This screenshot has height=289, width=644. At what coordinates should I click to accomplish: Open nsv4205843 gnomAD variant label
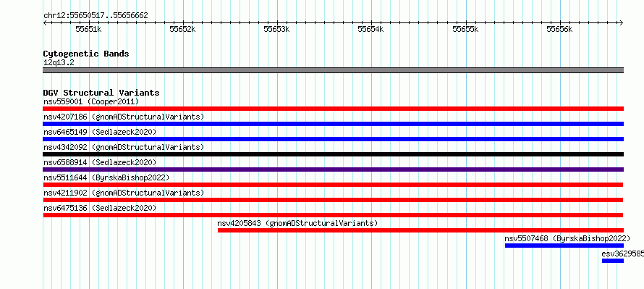297,223
